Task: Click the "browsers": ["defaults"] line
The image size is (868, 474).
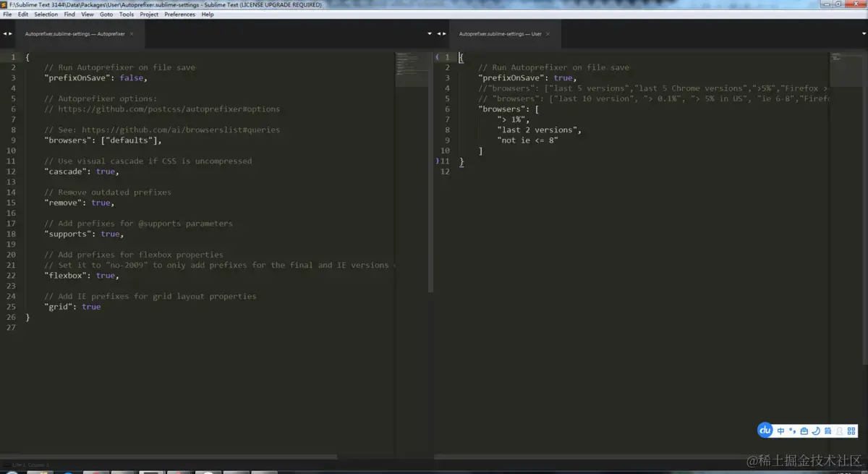Action: click(103, 140)
